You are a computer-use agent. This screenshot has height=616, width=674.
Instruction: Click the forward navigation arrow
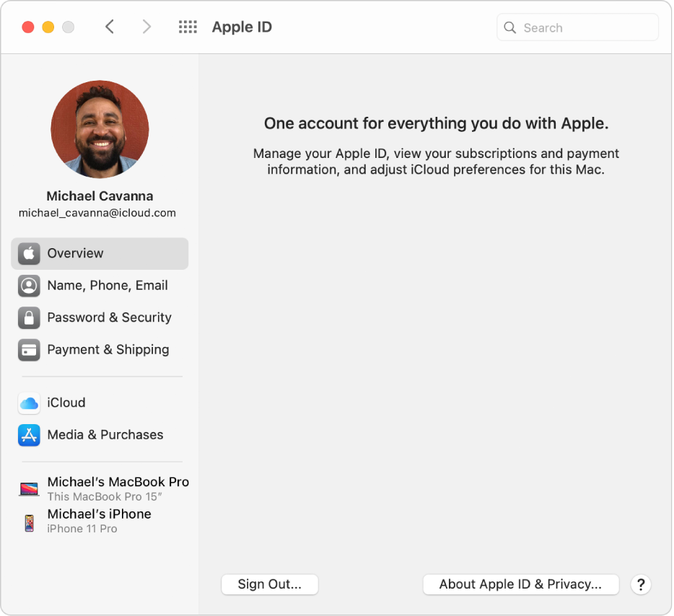pyautogui.click(x=147, y=27)
